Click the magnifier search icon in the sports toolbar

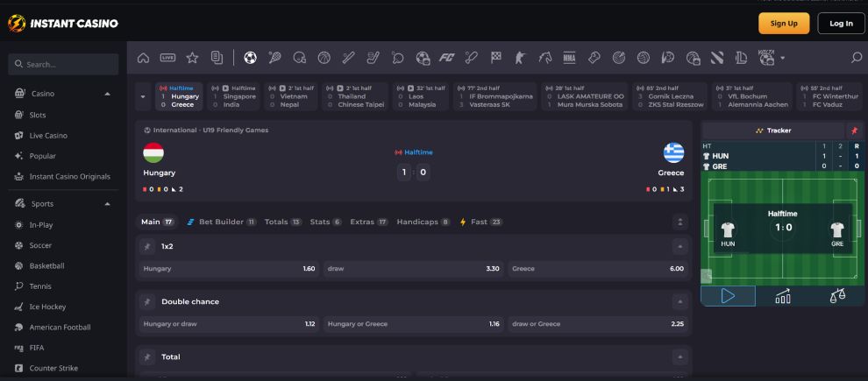(857, 59)
